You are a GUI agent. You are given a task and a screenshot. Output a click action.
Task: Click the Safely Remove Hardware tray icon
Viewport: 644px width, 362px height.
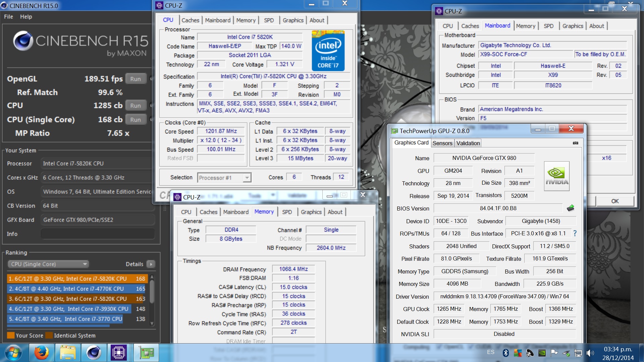pos(566,353)
